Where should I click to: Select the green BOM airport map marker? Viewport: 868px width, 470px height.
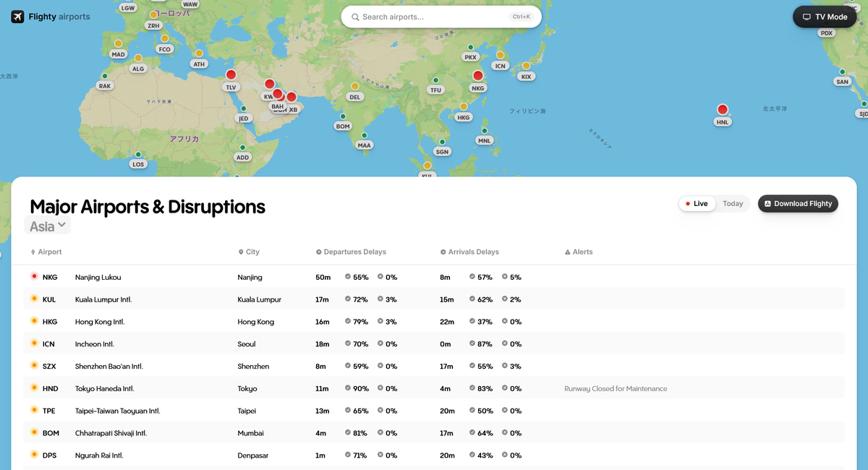pos(342,116)
